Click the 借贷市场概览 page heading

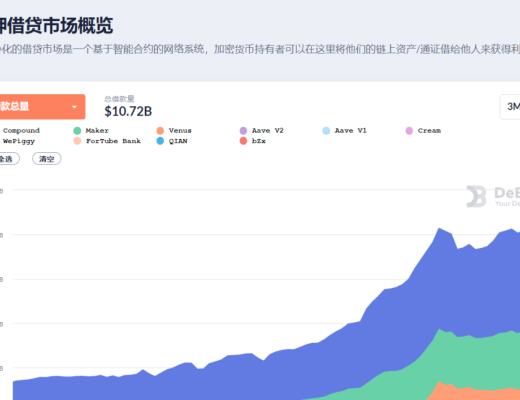click(x=56, y=26)
